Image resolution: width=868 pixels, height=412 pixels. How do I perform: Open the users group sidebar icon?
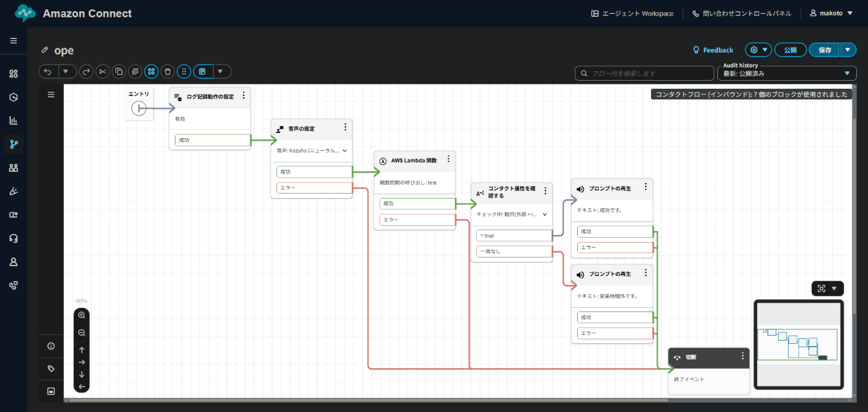coord(14,168)
